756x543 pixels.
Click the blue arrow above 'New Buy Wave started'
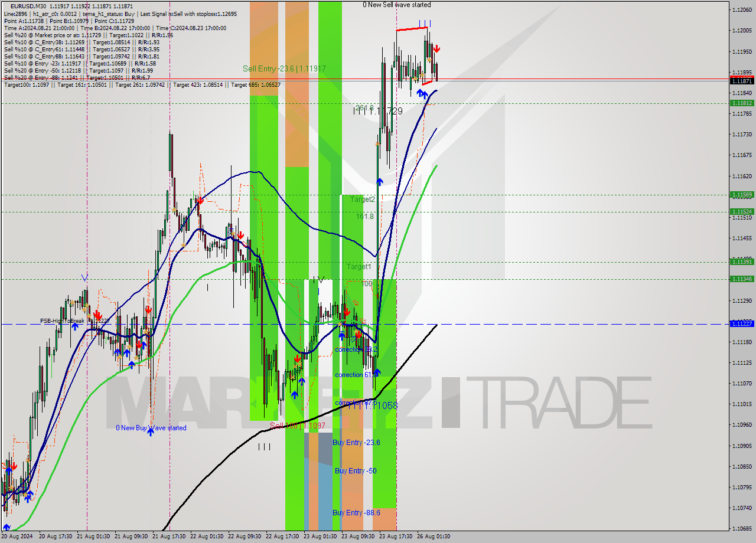151,431
